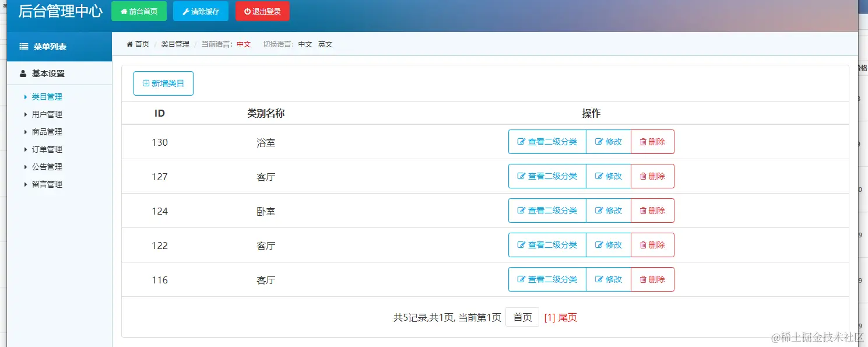Viewport: 868px width, 347px height.
Task: Click the ID cell 130
Action: [160, 142]
